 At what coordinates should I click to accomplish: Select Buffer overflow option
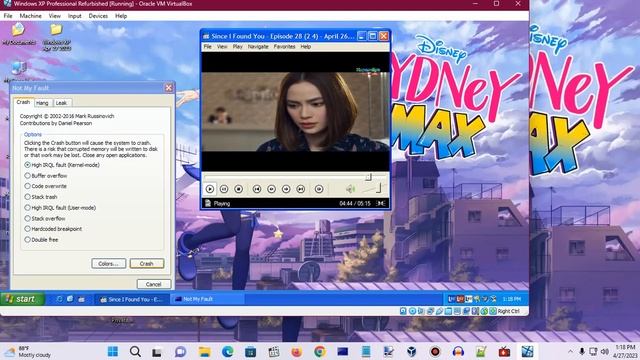46,176
